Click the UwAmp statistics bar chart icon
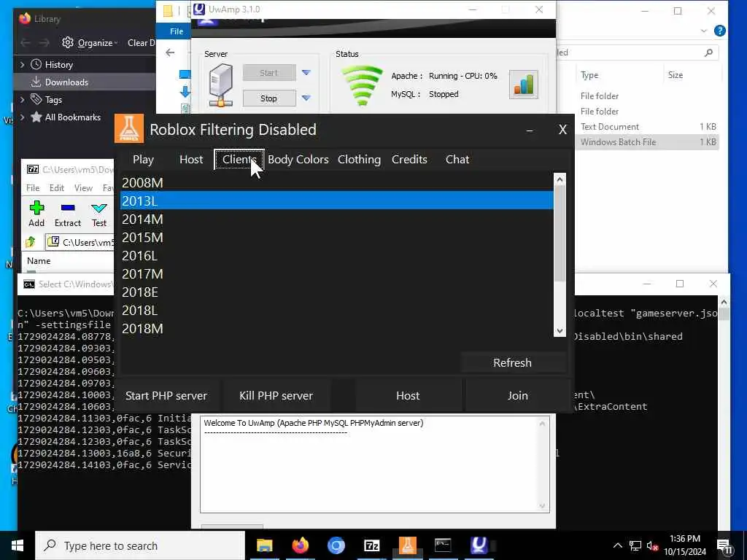The image size is (747, 560). click(x=524, y=85)
